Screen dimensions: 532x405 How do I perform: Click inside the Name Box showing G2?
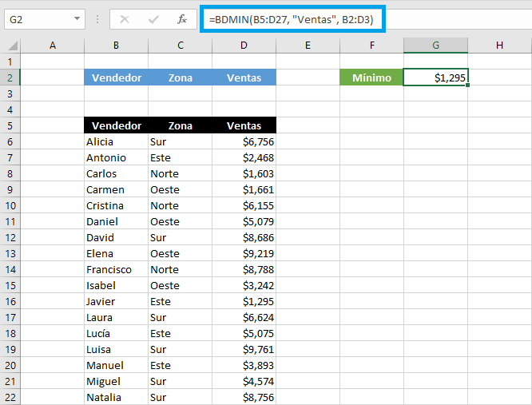[36, 19]
